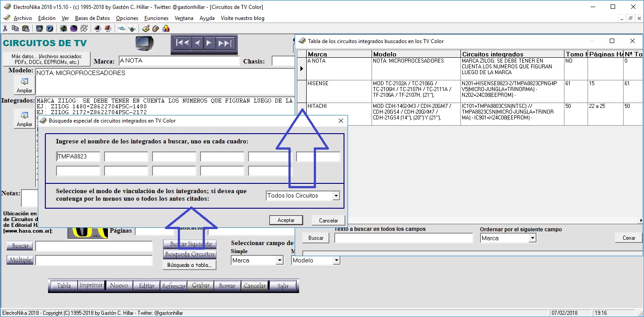Click the Refrescar button

[174, 286]
